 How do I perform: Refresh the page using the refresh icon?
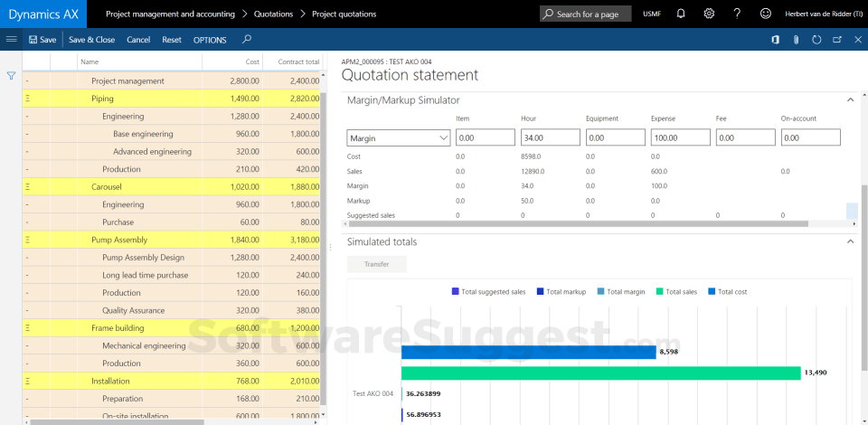pyautogui.click(x=816, y=40)
